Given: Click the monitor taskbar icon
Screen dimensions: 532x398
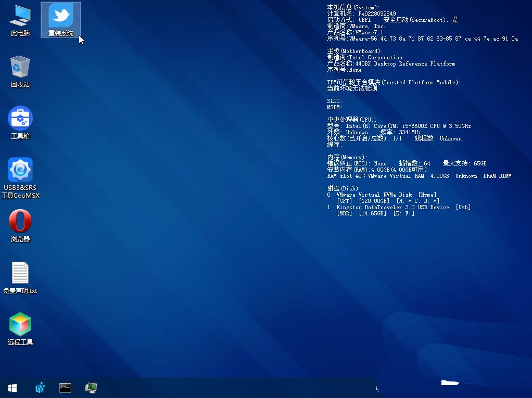Looking at the screenshot, I should coord(91,388).
